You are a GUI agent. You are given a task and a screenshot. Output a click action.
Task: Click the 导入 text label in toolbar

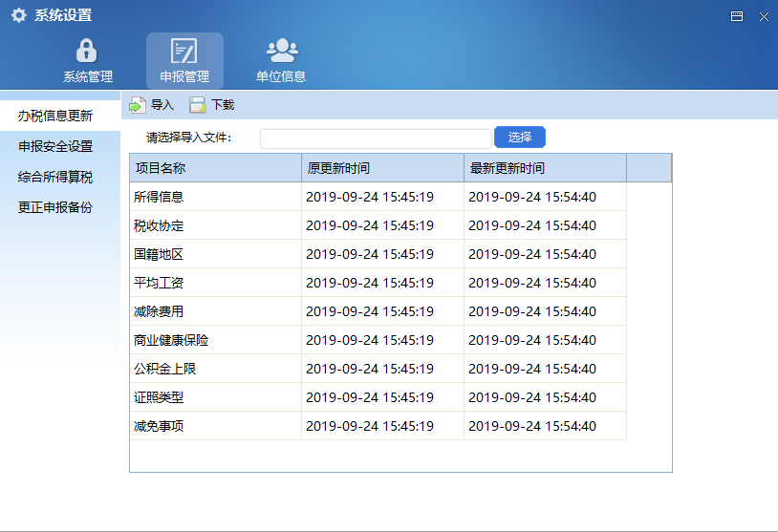tap(162, 105)
